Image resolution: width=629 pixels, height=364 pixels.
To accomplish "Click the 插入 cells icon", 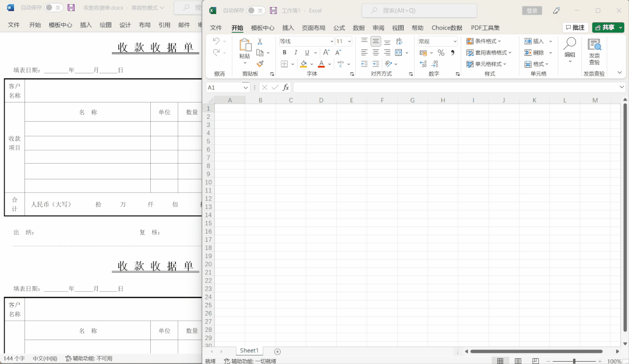I will pyautogui.click(x=536, y=41).
